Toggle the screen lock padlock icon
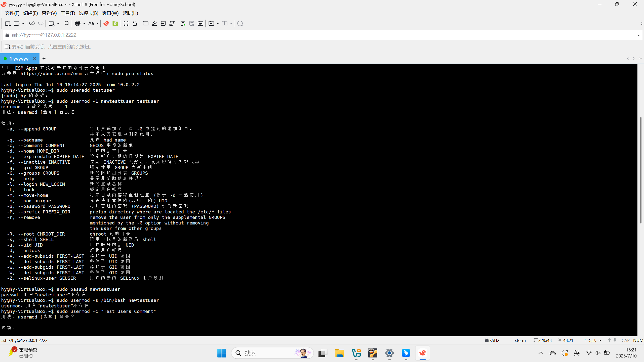The width and height of the screenshot is (644, 362). [x=135, y=23]
